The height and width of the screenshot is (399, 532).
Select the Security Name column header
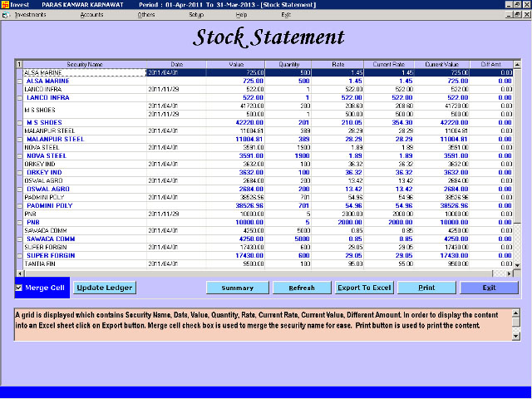pyautogui.click(x=85, y=64)
